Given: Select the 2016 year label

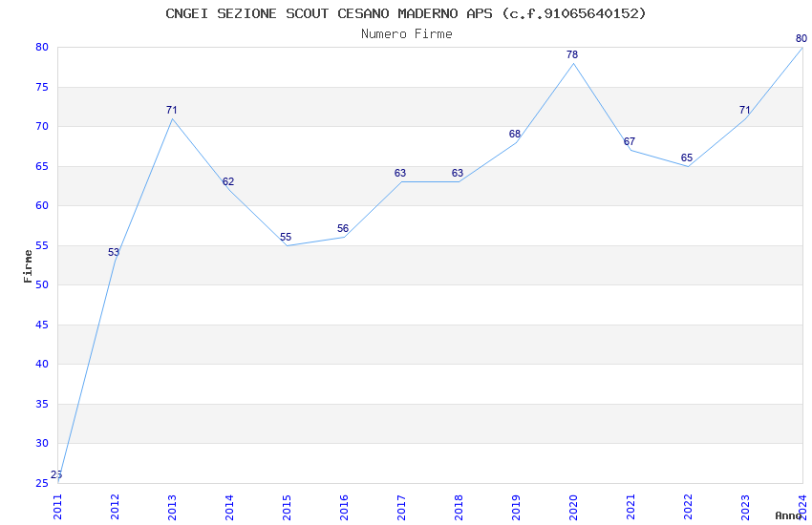Looking at the screenshot, I should point(344,507).
